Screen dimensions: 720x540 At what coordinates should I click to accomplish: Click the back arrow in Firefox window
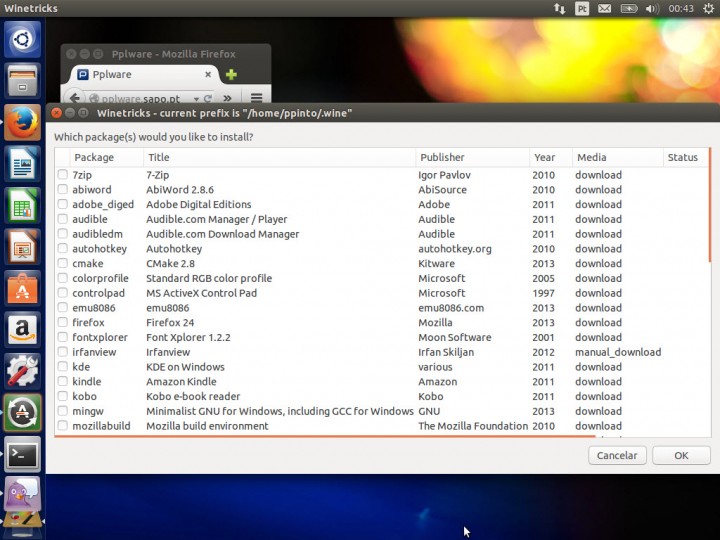pyautogui.click(x=75, y=97)
